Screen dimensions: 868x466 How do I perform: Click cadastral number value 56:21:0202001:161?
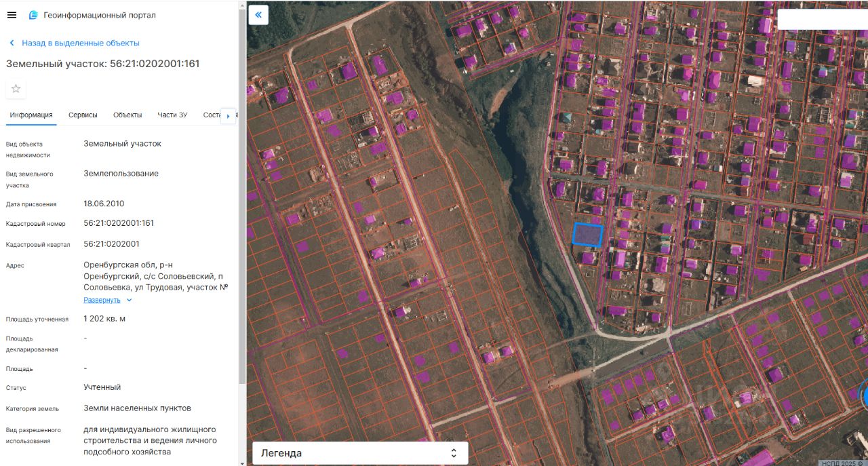[x=119, y=223]
